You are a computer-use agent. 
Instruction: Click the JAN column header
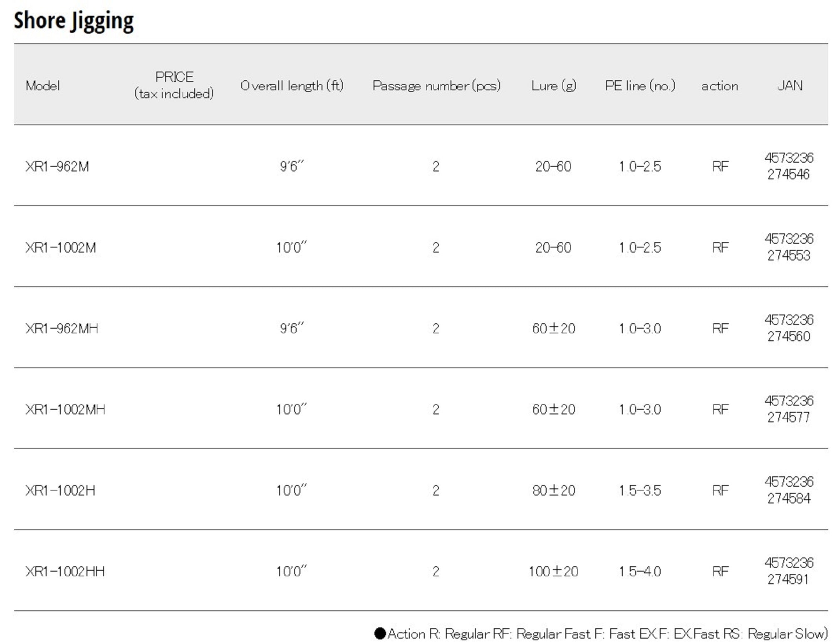coord(790,86)
